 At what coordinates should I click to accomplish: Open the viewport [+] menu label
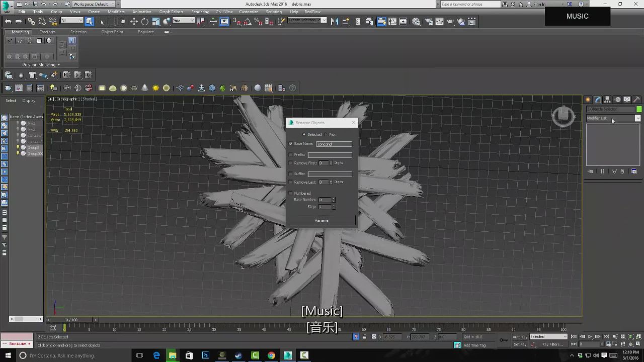(50, 99)
